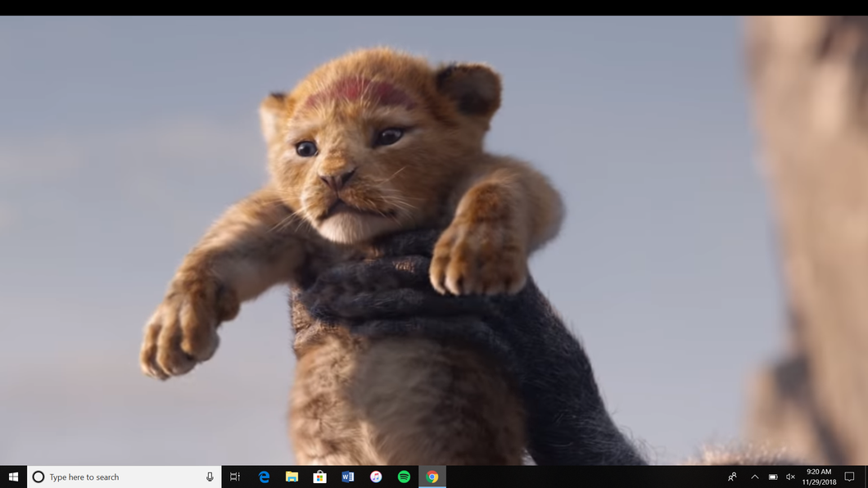This screenshot has height=488, width=868.
Task: Check battery status in the system tray
Action: (772, 477)
